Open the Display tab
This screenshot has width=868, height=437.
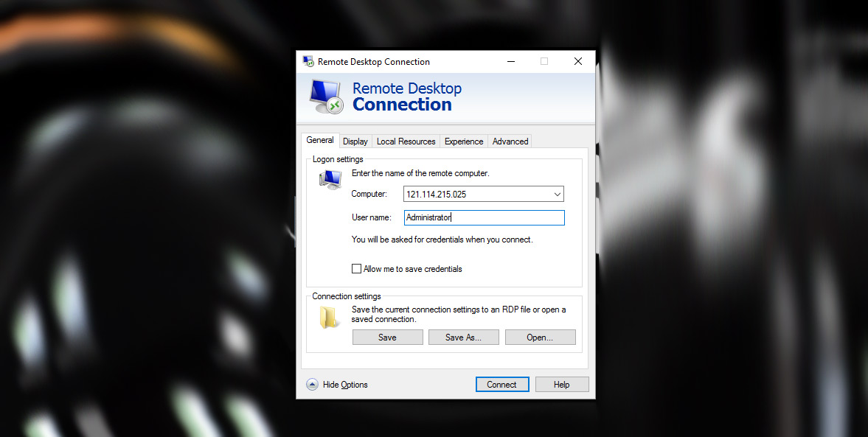[x=355, y=141]
